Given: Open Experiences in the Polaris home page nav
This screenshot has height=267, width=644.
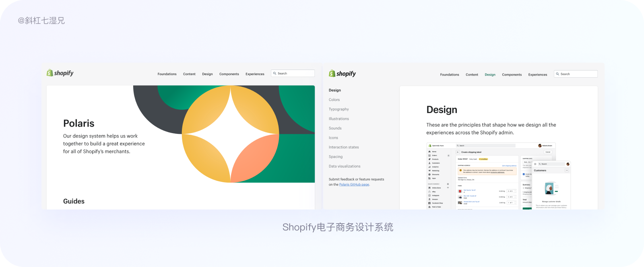Looking at the screenshot, I should tap(255, 74).
